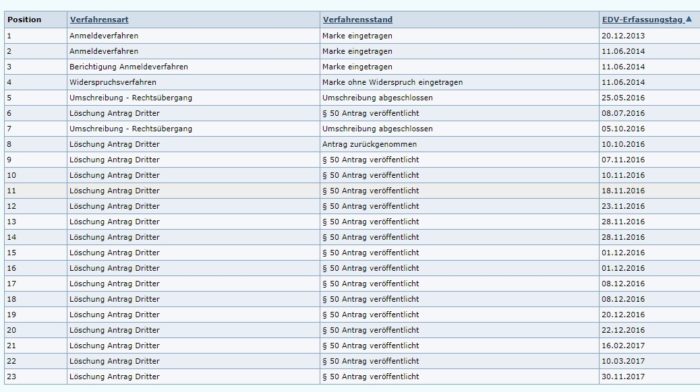Click 'Löschung Antrag Dritter' in row 20
This screenshot has height=392, width=700.
tap(114, 330)
